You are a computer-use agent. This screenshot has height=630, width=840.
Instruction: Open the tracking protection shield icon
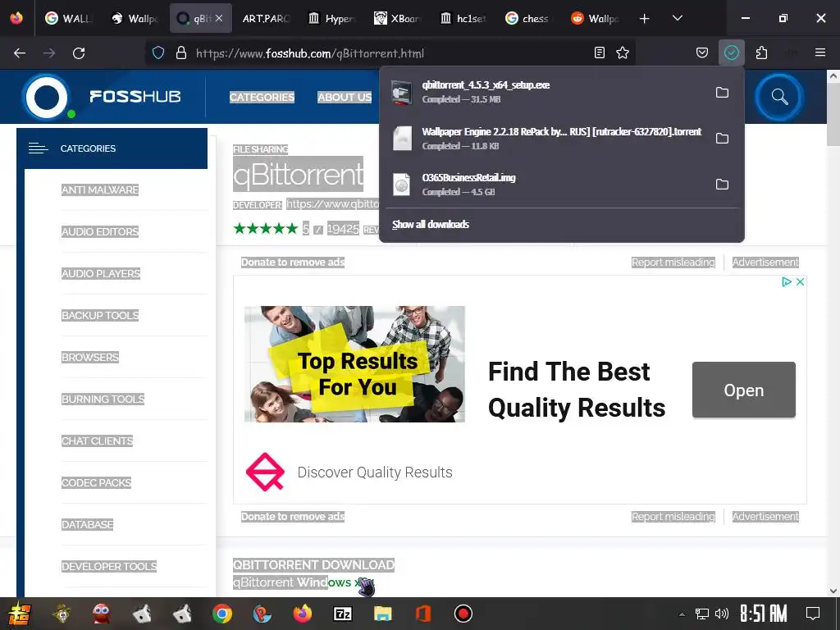point(158,53)
